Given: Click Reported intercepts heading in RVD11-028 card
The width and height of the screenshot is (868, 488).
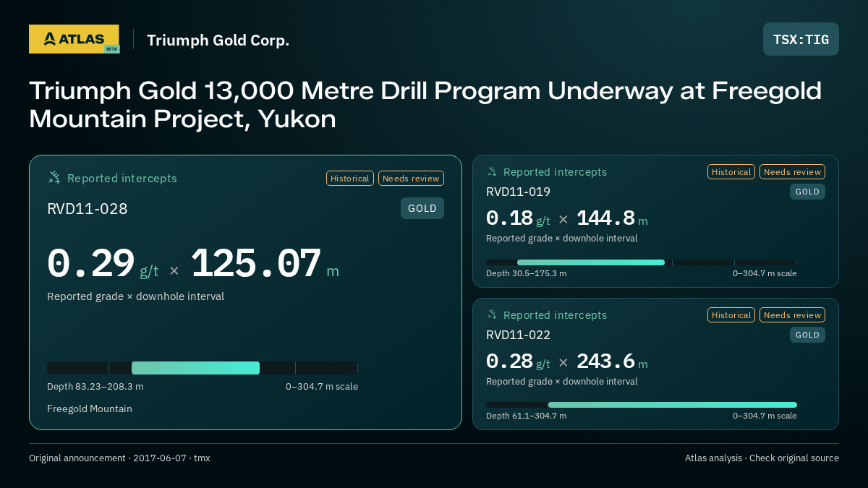Looking at the screenshot, I should coord(122,179).
